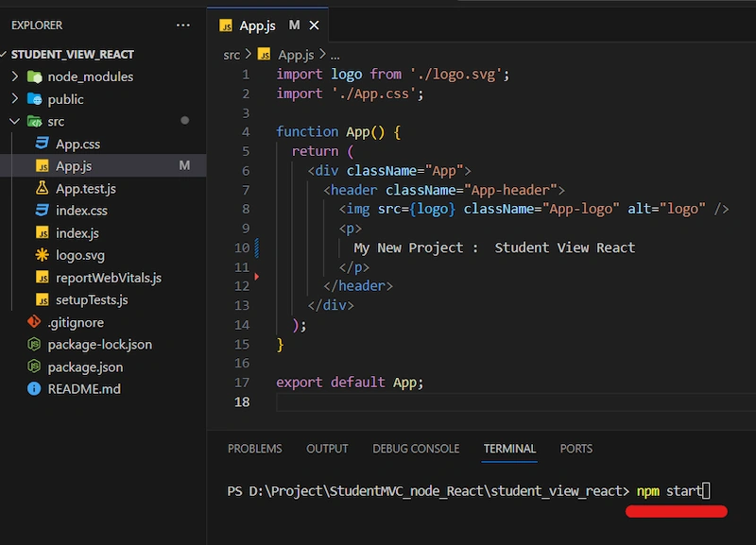Click the .gitignore git icon
756x545 pixels.
(34, 322)
